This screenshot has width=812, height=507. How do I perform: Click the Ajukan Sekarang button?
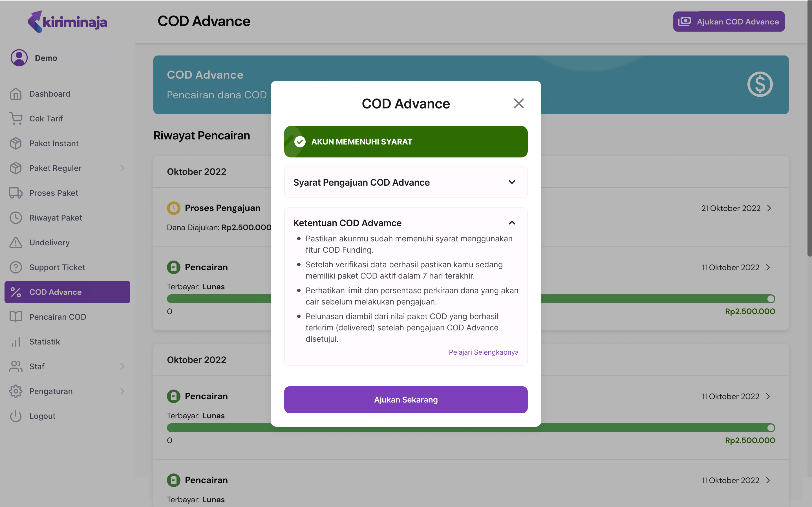[406, 399]
